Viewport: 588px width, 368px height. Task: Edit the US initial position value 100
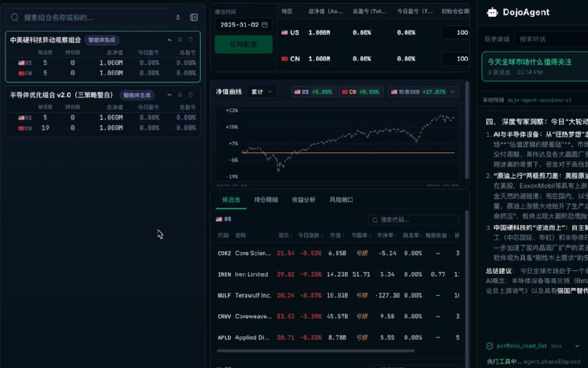[x=456, y=33]
